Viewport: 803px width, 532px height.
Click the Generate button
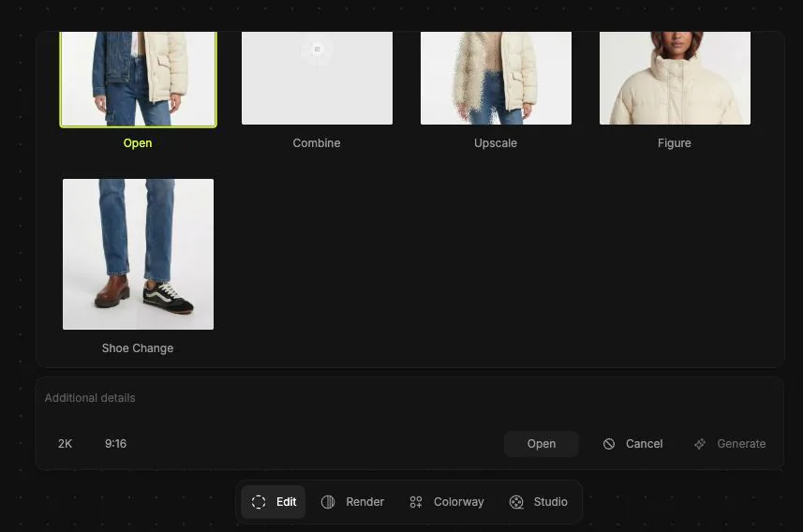[x=730, y=444]
